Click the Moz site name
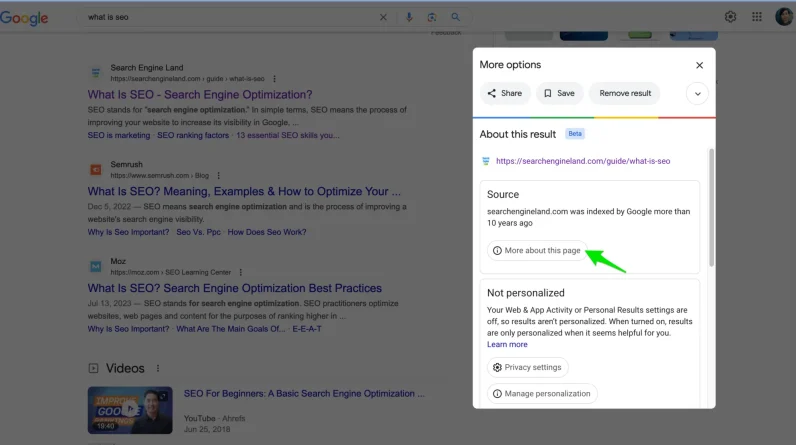 118,261
